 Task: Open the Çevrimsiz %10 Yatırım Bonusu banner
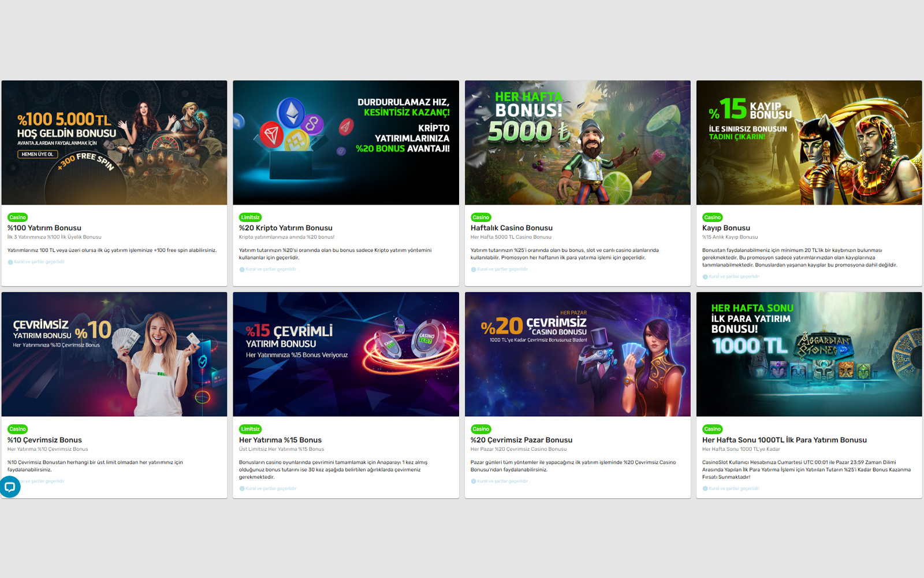[114, 354]
